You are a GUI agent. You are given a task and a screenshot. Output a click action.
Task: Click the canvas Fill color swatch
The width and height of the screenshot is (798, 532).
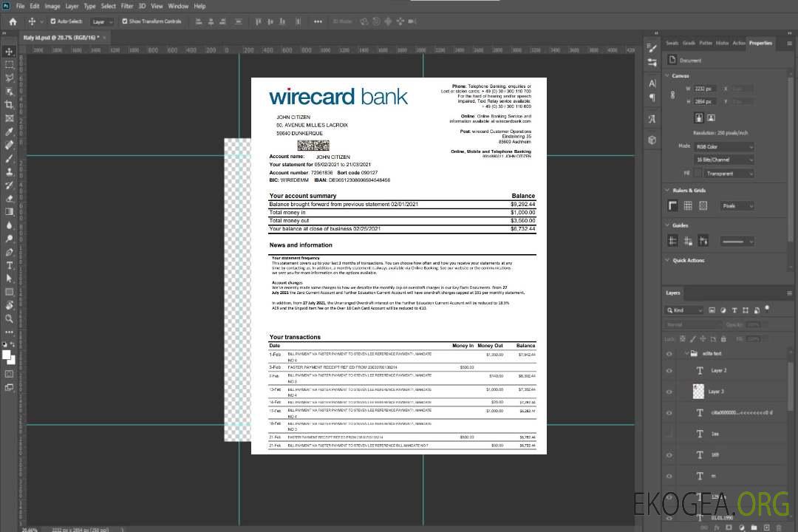pos(698,174)
